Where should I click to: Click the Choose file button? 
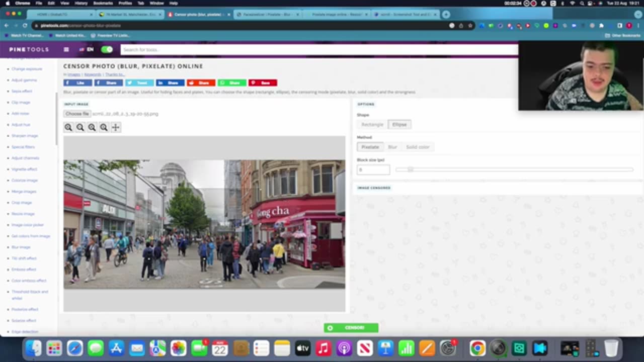click(77, 114)
